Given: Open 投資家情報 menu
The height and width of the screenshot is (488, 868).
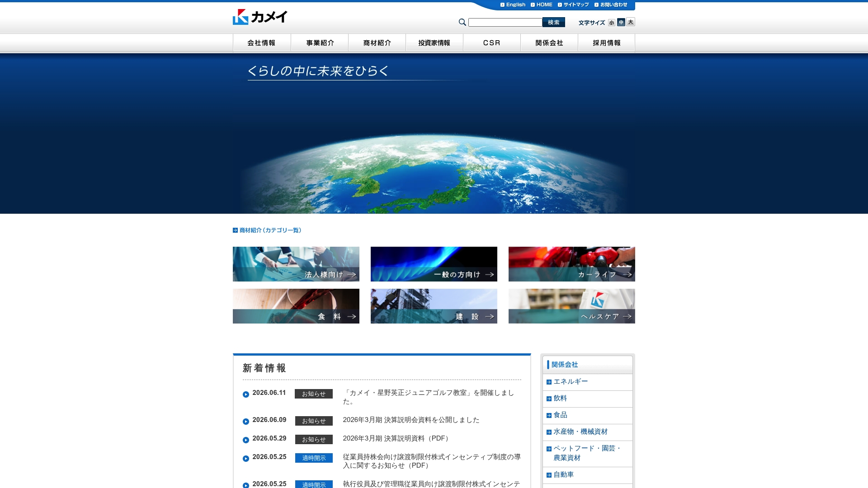Looking at the screenshot, I should point(434,43).
